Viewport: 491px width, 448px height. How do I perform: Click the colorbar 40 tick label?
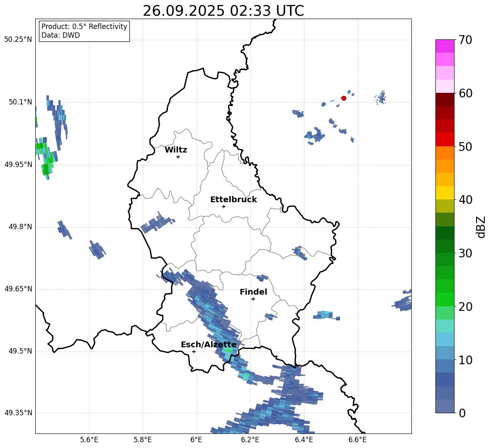coord(465,200)
